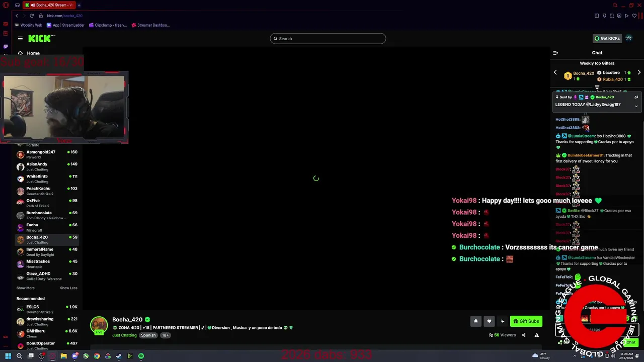Screen dimensions: 644x362
Task: Open WhiteBird5 channel
Action: [47, 179]
